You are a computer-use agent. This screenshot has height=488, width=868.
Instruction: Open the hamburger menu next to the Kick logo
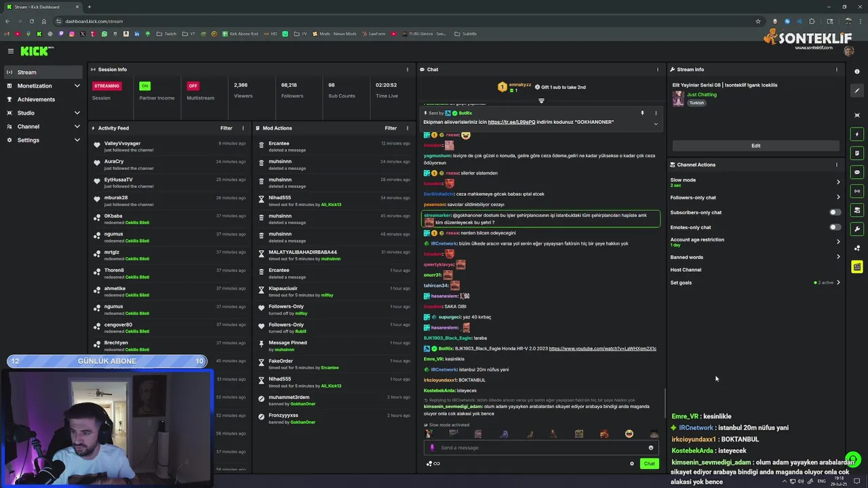pos(11,51)
